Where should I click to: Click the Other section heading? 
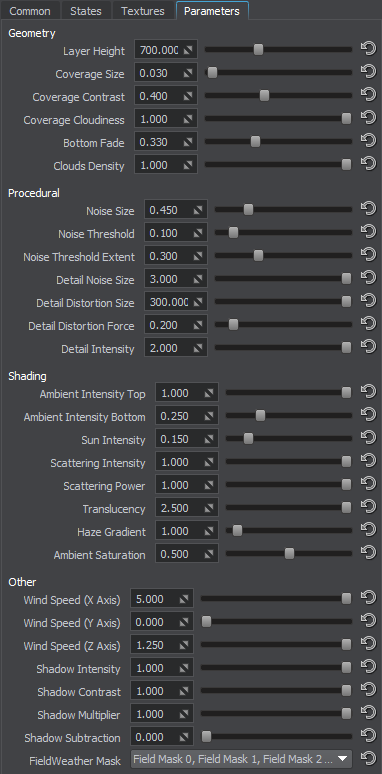(x=22, y=582)
